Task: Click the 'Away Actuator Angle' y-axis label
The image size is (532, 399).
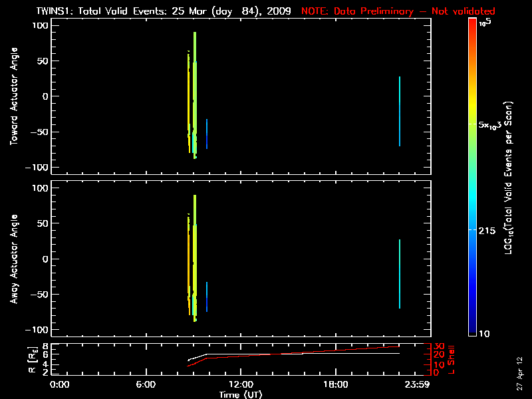Action: point(13,259)
